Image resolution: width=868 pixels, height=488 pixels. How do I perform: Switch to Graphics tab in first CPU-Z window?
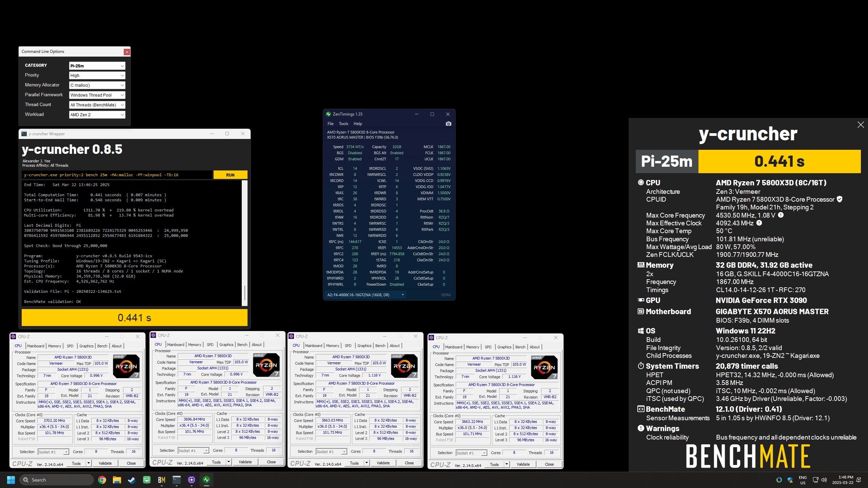pyautogui.click(x=86, y=346)
